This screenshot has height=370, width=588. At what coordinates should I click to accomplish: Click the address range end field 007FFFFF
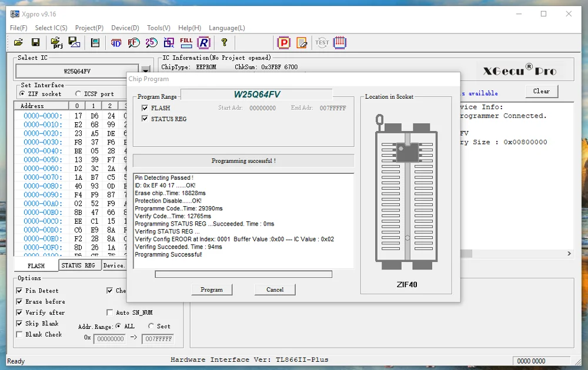pos(158,339)
